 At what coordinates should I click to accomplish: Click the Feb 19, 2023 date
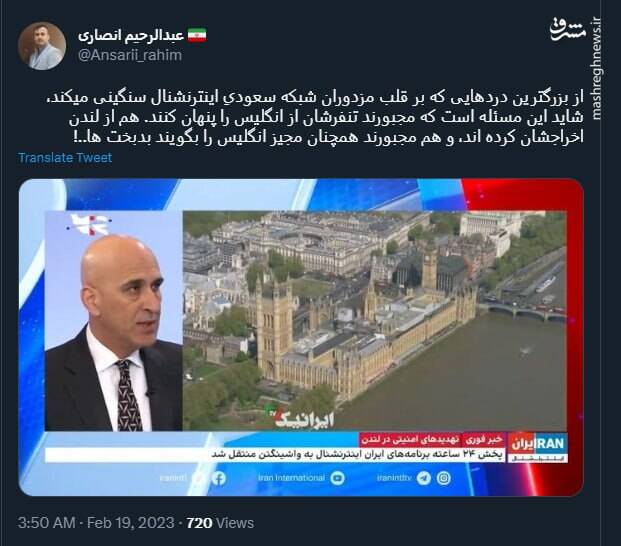coord(130,523)
